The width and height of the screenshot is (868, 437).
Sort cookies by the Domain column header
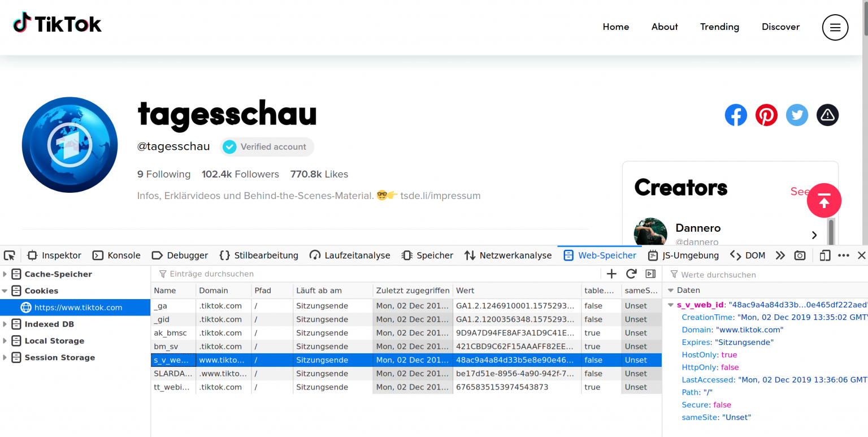click(x=224, y=291)
